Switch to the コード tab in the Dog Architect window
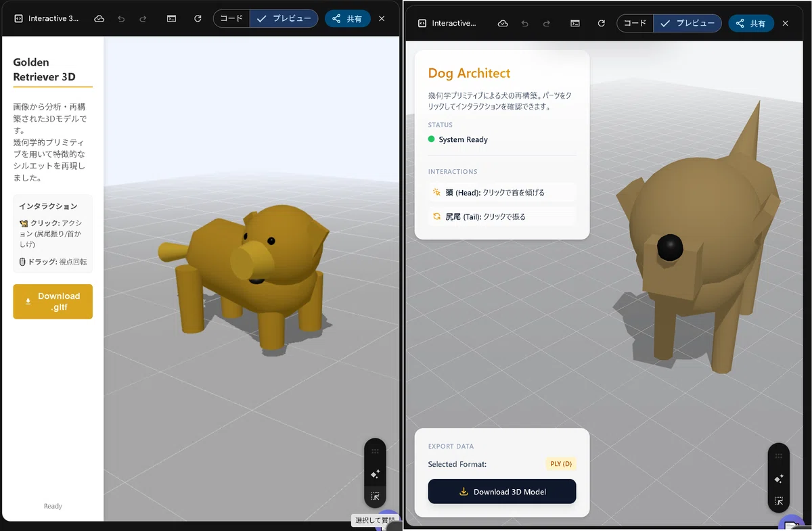This screenshot has height=531, width=812. [635, 23]
